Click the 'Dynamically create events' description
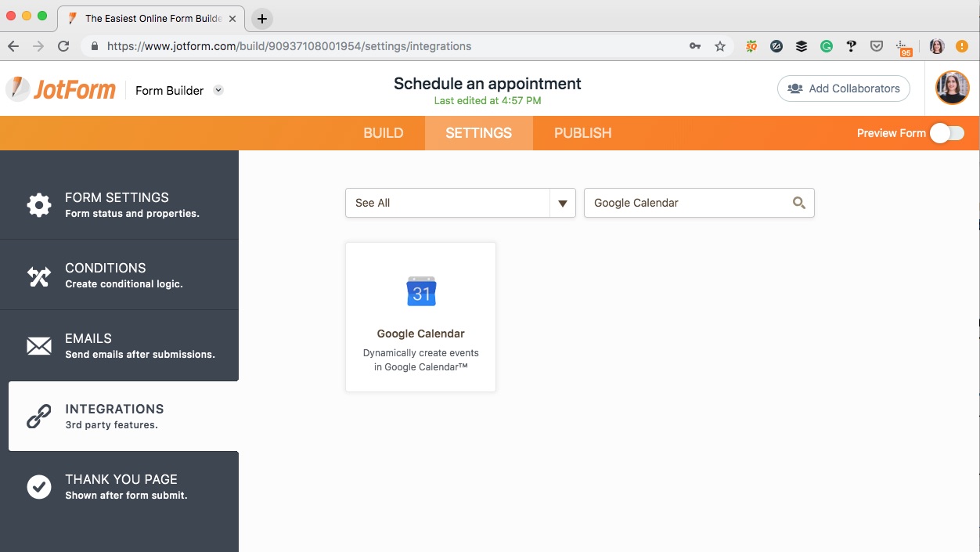 coord(421,360)
